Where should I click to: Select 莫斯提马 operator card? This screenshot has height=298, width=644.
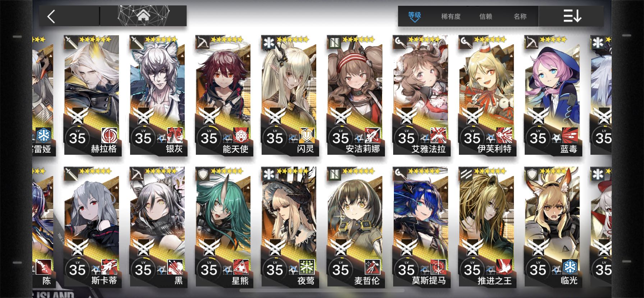pyautogui.click(x=420, y=227)
